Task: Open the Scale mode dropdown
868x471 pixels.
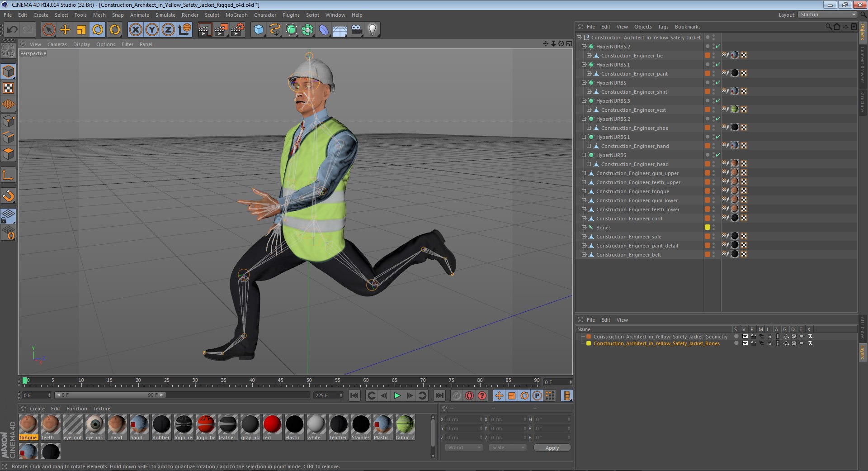Action: pyautogui.click(x=508, y=447)
